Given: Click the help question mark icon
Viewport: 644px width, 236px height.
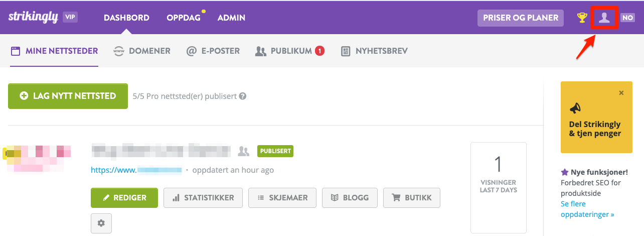Looking at the screenshot, I should (x=243, y=96).
